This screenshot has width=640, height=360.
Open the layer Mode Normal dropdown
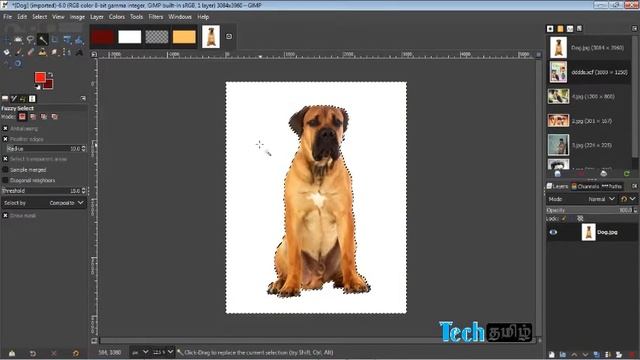tap(581, 199)
